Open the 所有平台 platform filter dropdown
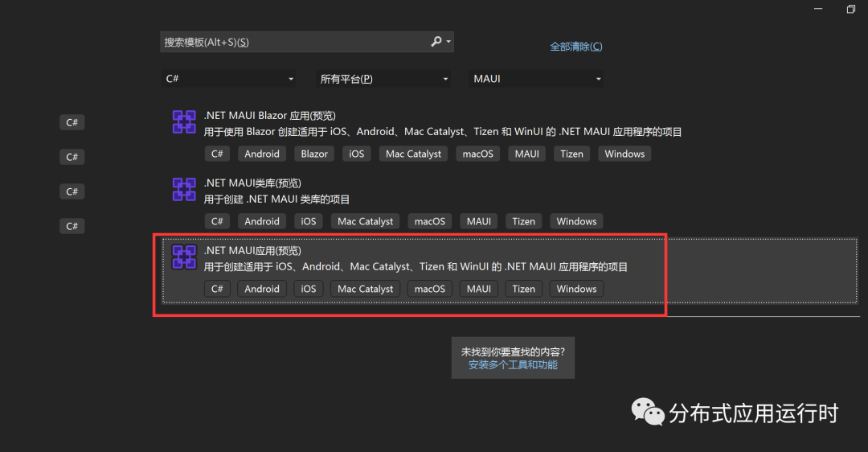This screenshot has height=452, width=868. coord(383,79)
